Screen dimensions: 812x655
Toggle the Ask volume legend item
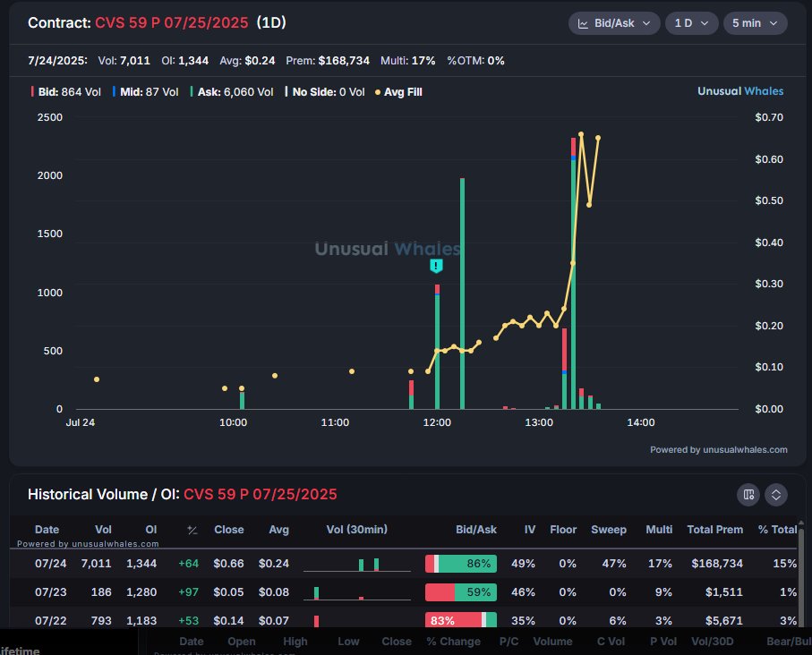232,92
